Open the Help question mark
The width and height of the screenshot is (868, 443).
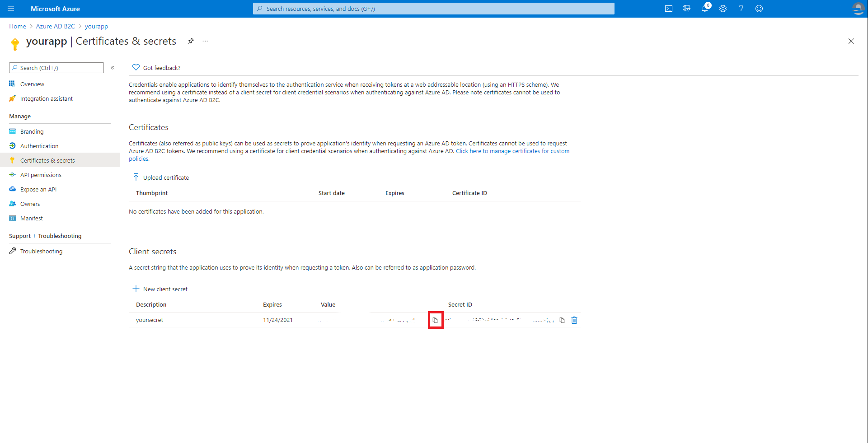click(741, 9)
